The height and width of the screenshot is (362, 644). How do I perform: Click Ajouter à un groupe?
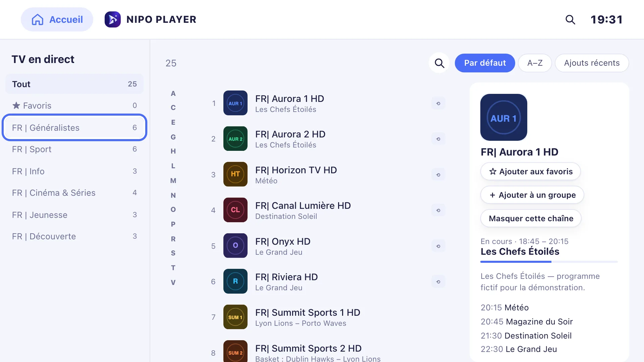click(532, 195)
